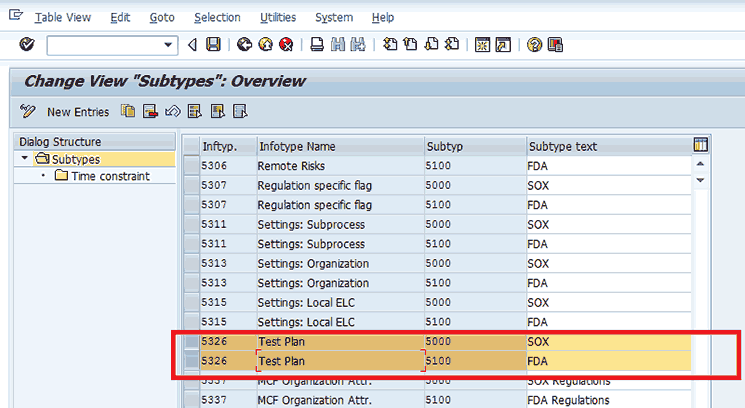Click the New Entries button
This screenshot has height=408, width=745.
point(66,111)
